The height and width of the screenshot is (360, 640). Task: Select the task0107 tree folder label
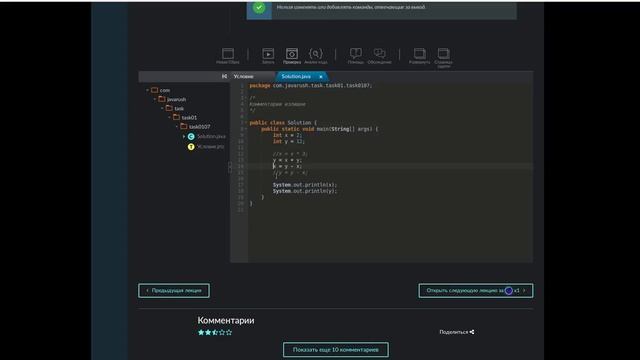200,127
